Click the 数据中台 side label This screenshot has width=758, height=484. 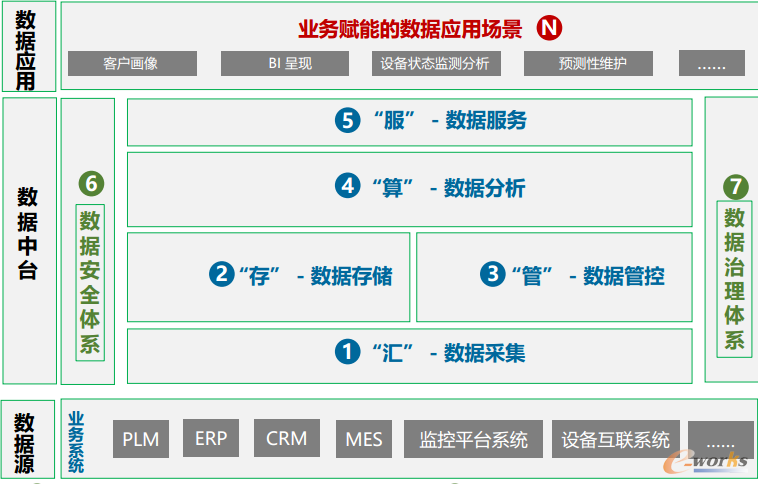point(28,234)
